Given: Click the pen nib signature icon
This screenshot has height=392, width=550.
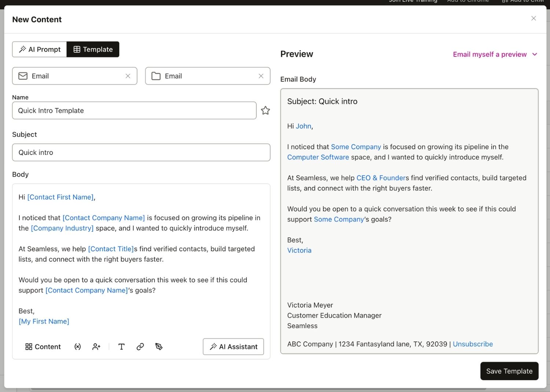Looking at the screenshot, I should (159, 347).
